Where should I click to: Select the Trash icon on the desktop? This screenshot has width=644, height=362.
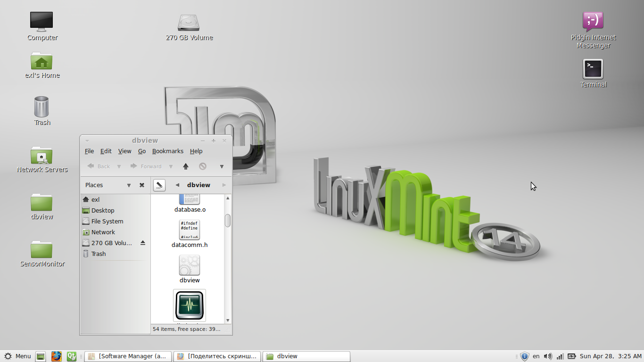[x=41, y=107]
